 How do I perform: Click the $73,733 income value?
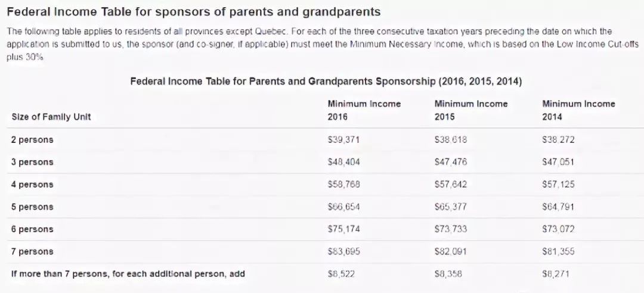[451, 229]
